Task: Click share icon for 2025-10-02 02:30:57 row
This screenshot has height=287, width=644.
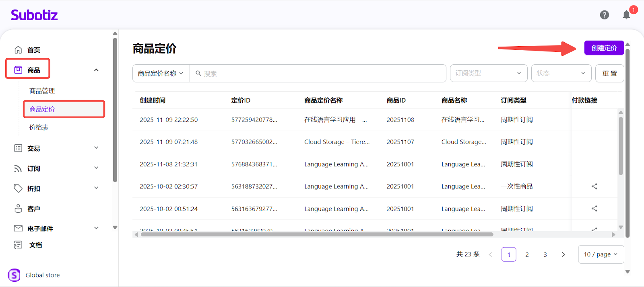Action: click(x=594, y=187)
